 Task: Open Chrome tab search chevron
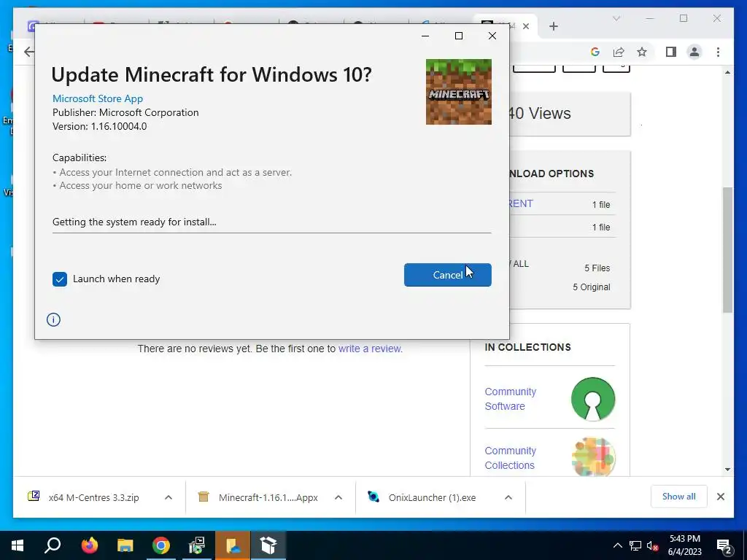click(x=616, y=18)
